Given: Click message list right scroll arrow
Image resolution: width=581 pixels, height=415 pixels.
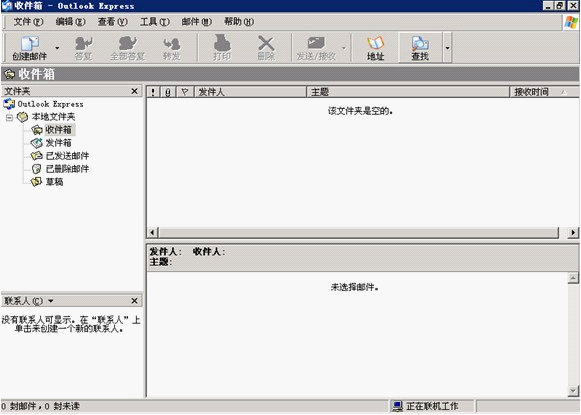Looking at the screenshot, I should (x=573, y=233).
